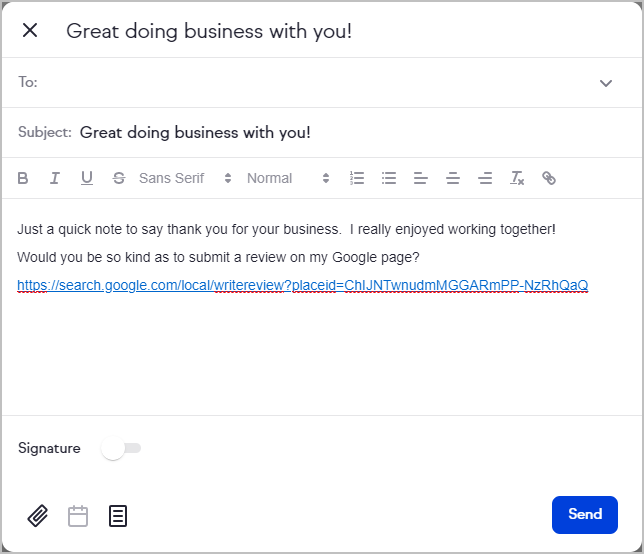Screen dimensions: 644x554
Task: Open the Sans Serif font dropdown
Action: point(185,178)
